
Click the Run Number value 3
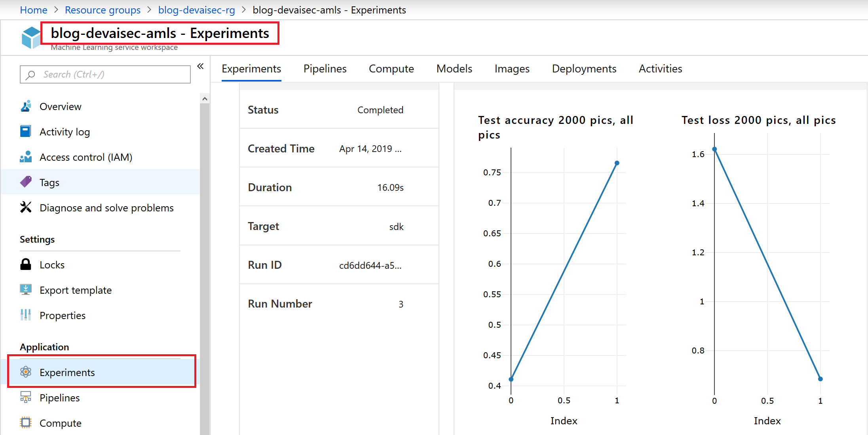pyautogui.click(x=401, y=304)
